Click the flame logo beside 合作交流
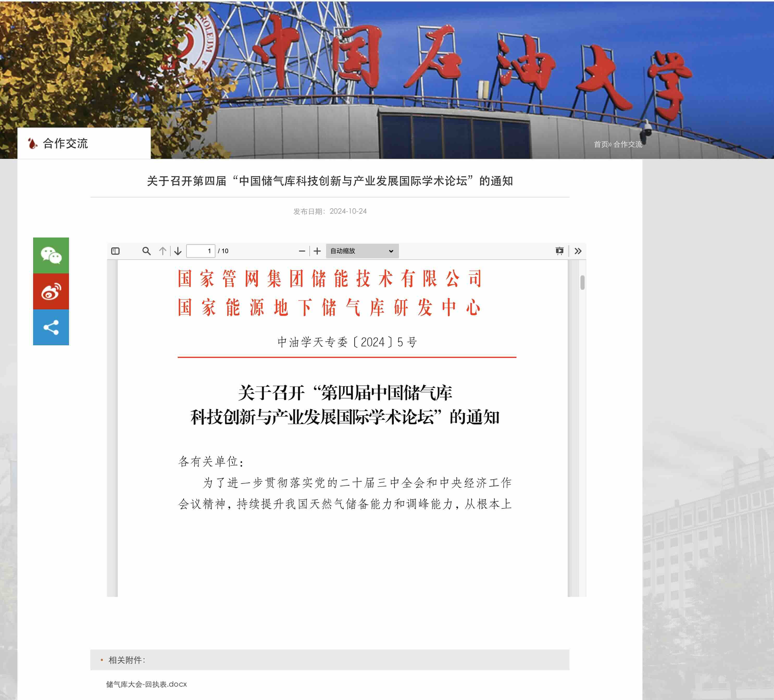The image size is (774, 700). [33, 143]
